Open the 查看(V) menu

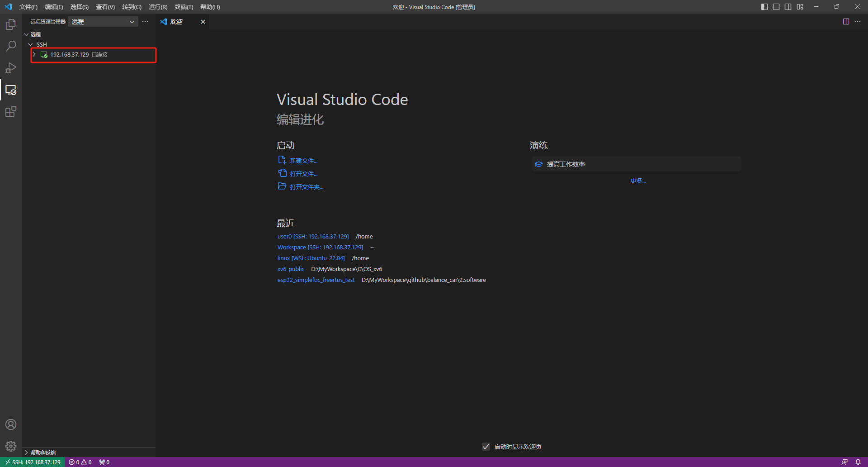(105, 7)
